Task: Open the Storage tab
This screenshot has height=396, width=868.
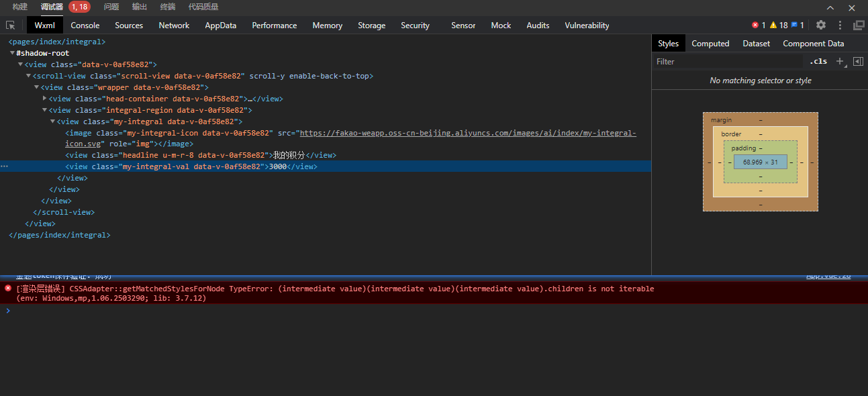Action: pyautogui.click(x=372, y=25)
